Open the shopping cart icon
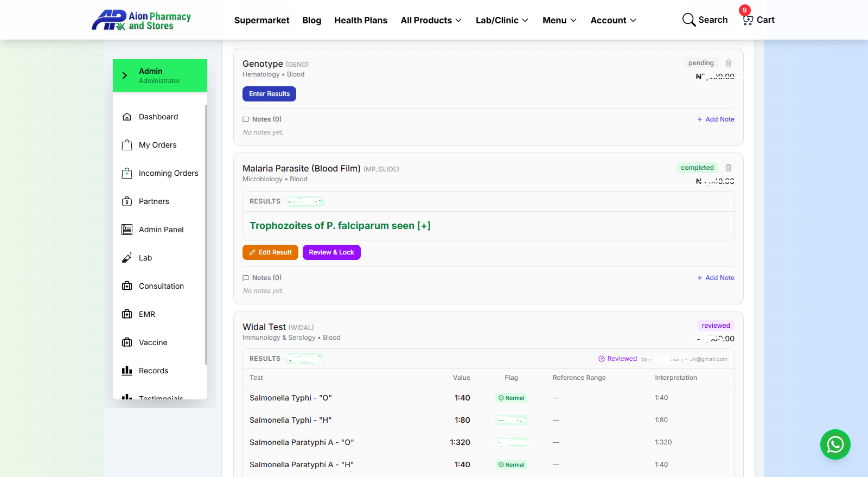The height and width of the screenshot is (477, 868). coord(748,20)
